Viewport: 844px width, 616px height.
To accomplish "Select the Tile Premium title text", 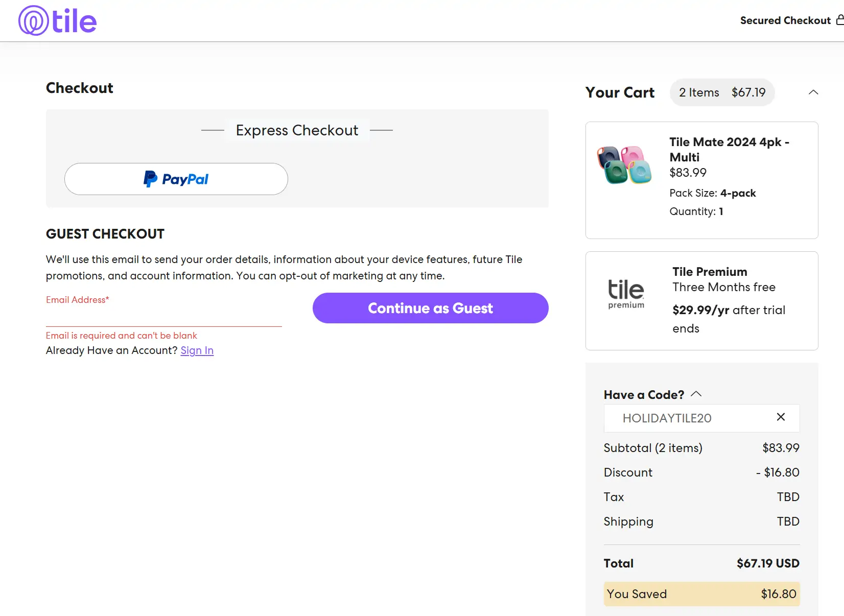I will 709,272.
